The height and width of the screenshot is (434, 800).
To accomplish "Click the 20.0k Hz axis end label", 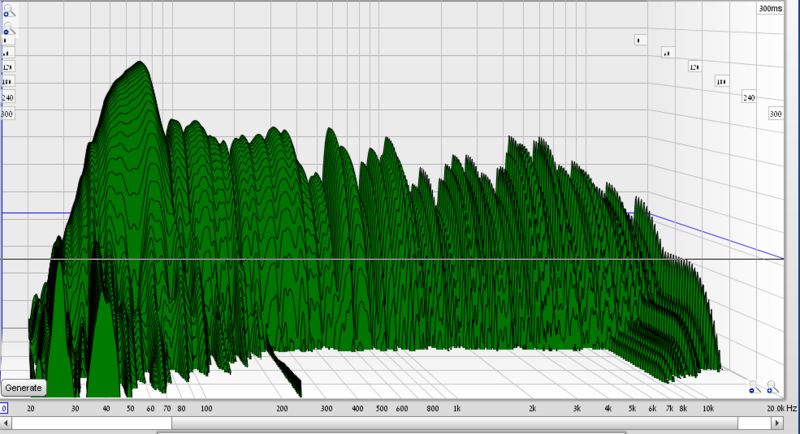I will (x=781, y=409).
